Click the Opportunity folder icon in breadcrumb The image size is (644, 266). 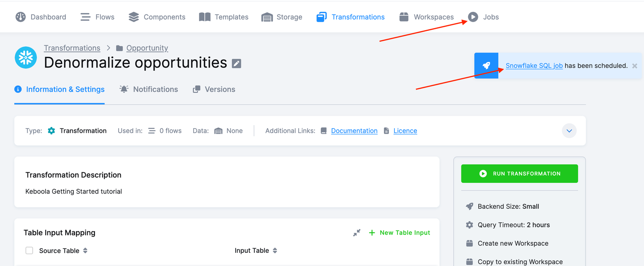pyautogui.click(x=119, y=48)
